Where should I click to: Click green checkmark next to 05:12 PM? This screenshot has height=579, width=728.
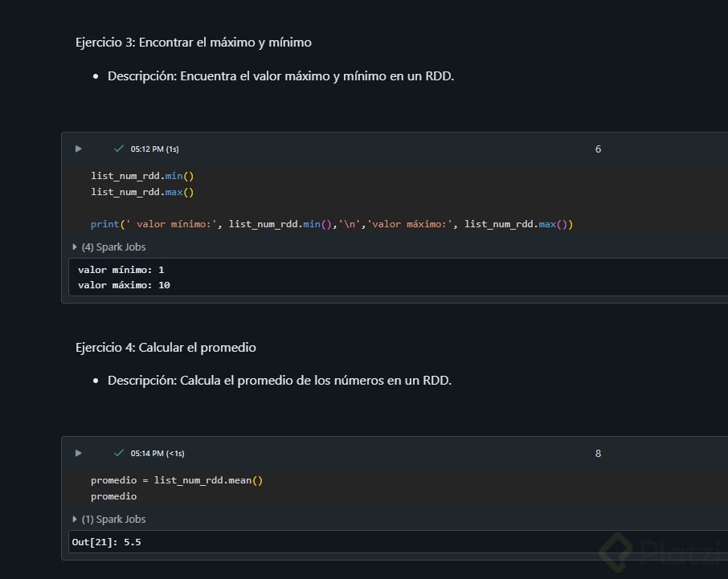click(119, 149)
